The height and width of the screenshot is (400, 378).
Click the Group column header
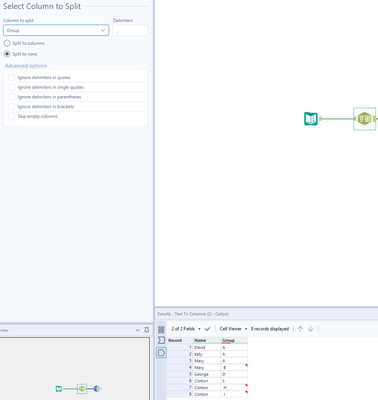[x=234, y=340]
